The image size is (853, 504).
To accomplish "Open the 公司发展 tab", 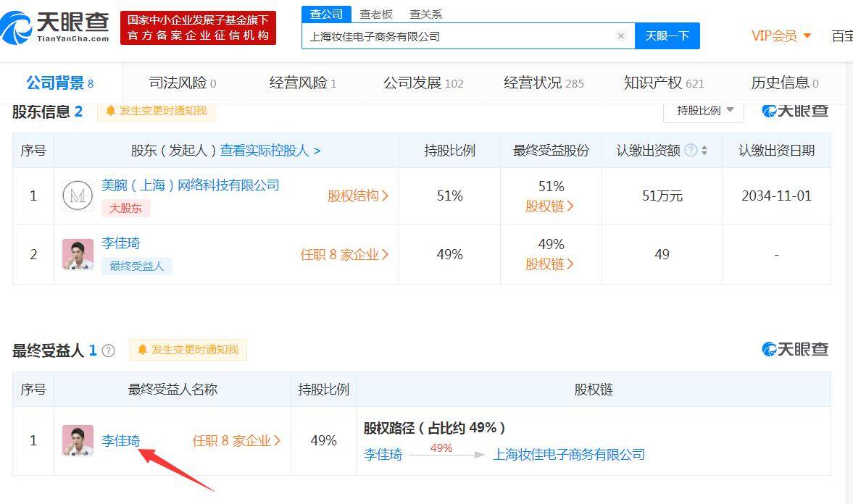I will point(423,83).
